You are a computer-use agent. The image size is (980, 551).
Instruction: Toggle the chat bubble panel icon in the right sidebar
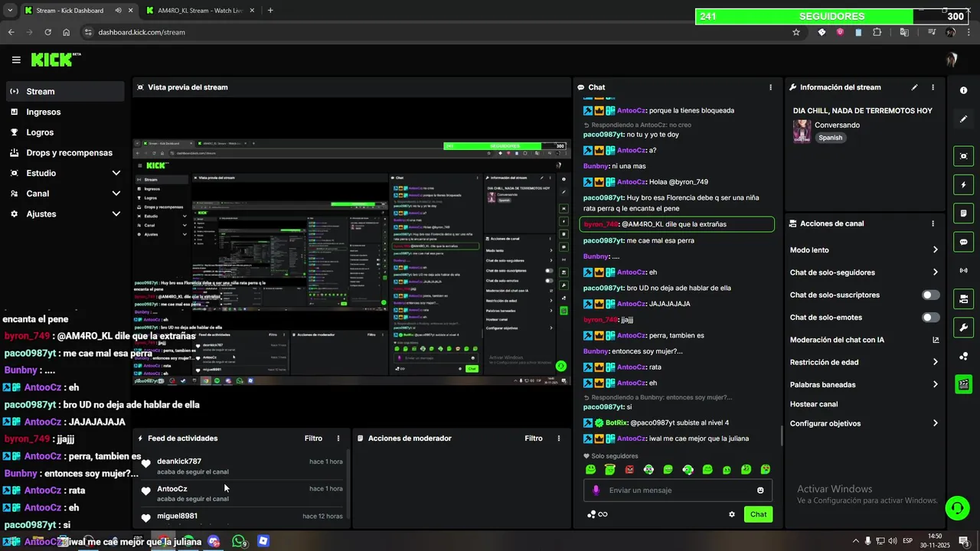pyautogui.click(x=963, y=242)
